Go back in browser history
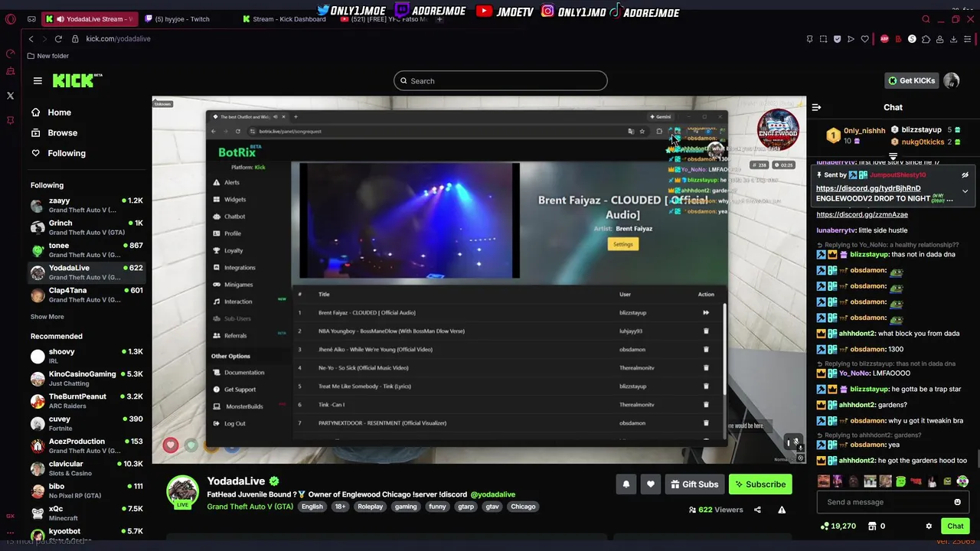This screenshot has height=551, width=980. pyautogui.click(x=31, y=39)
